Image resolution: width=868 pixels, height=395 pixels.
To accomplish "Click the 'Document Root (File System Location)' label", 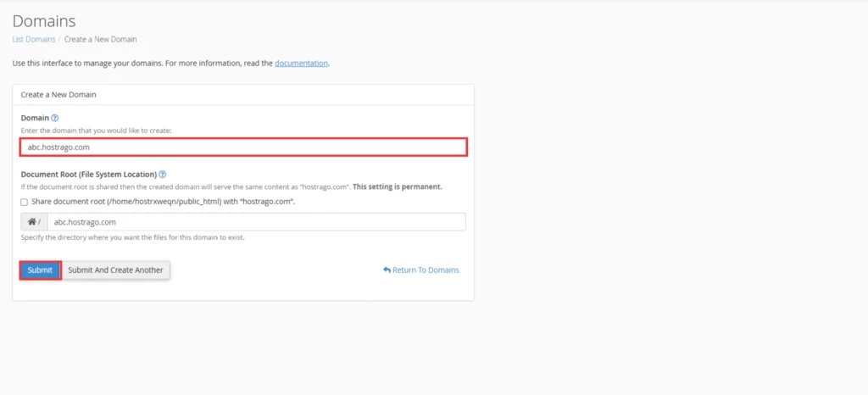I will pyautogui.click(x=88, y=175).
